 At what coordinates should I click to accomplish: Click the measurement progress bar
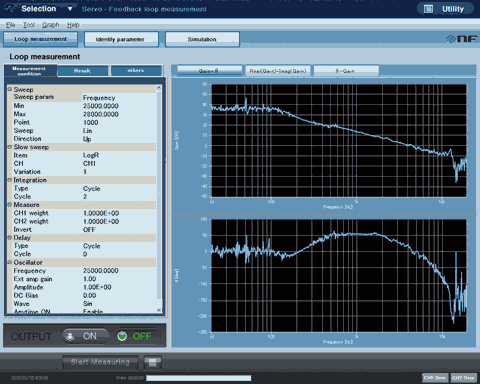click(x=199, y=378)
